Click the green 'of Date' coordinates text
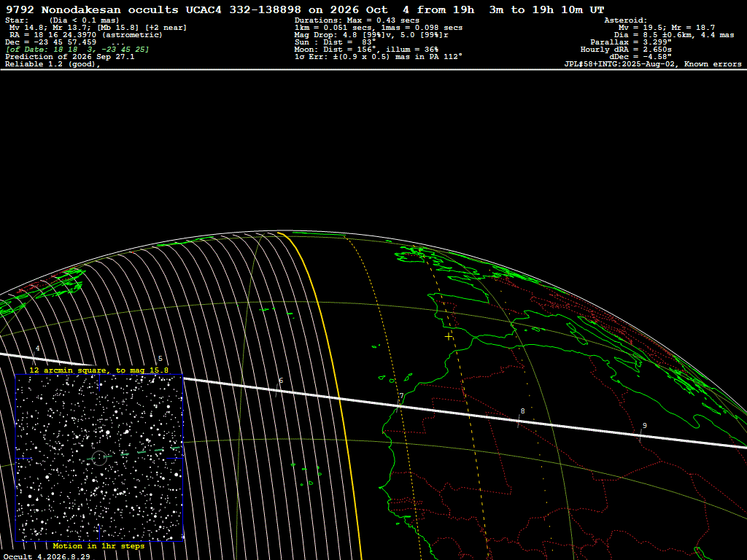The height and width of the screenshot is (560, 747). [77, 50]
